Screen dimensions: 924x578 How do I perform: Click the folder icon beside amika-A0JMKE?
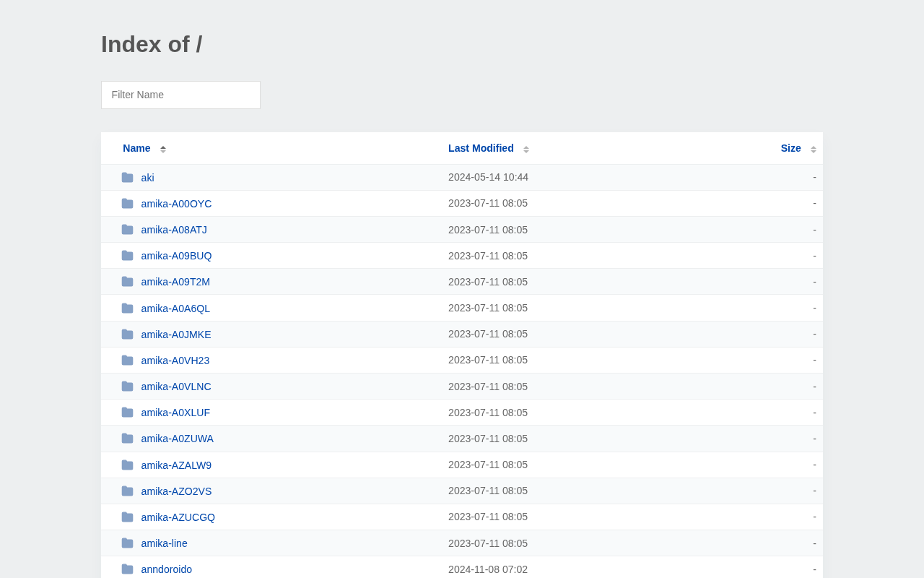127,335
